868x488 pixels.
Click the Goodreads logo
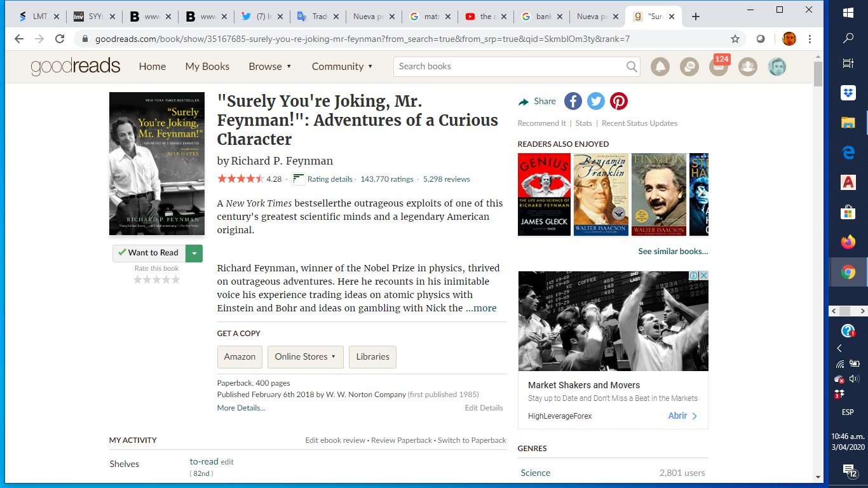coord(76,66)
